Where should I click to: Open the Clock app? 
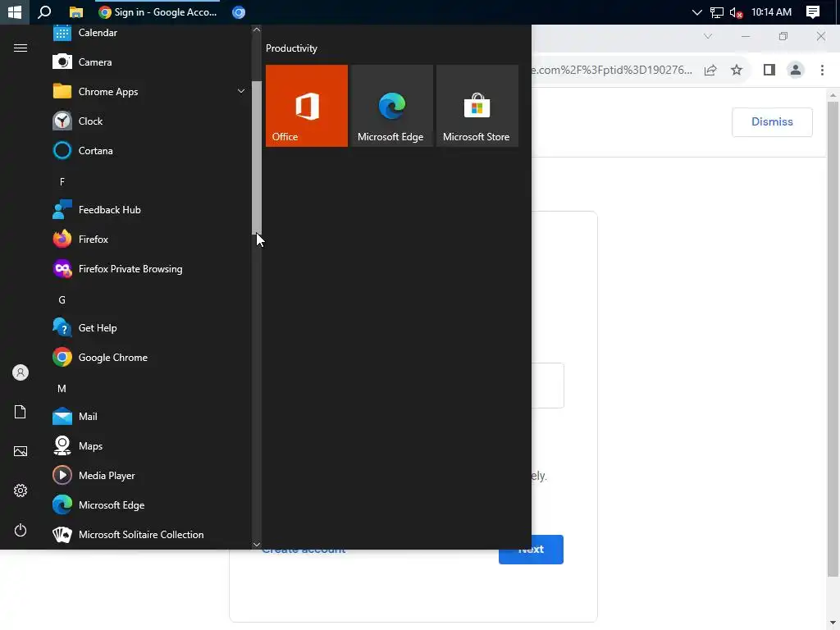[x=150, y=121]
